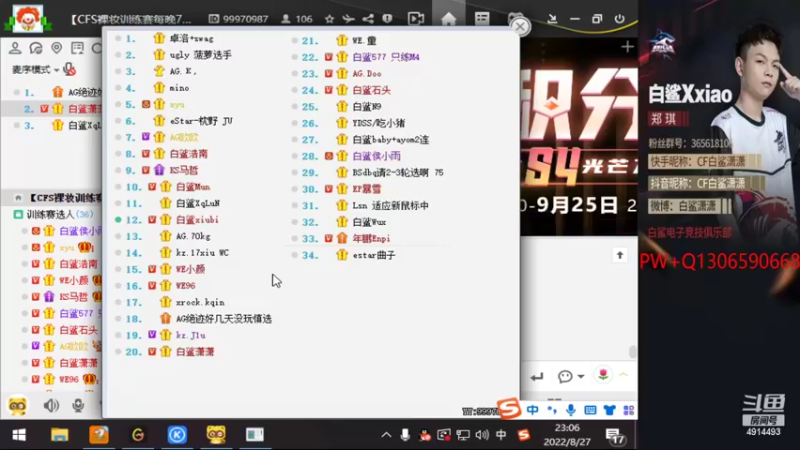Screen dimensions: 800x450
Task: Click the Sogou toolbar voice input microphone
Action: [x=570, y=410]
